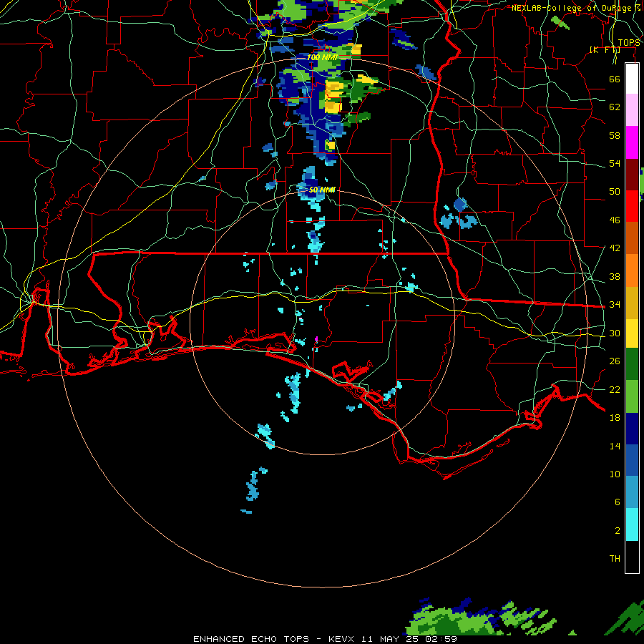644x644 pixels.
Task: Click the legend value 54
Action: click(x=615, y=163)
